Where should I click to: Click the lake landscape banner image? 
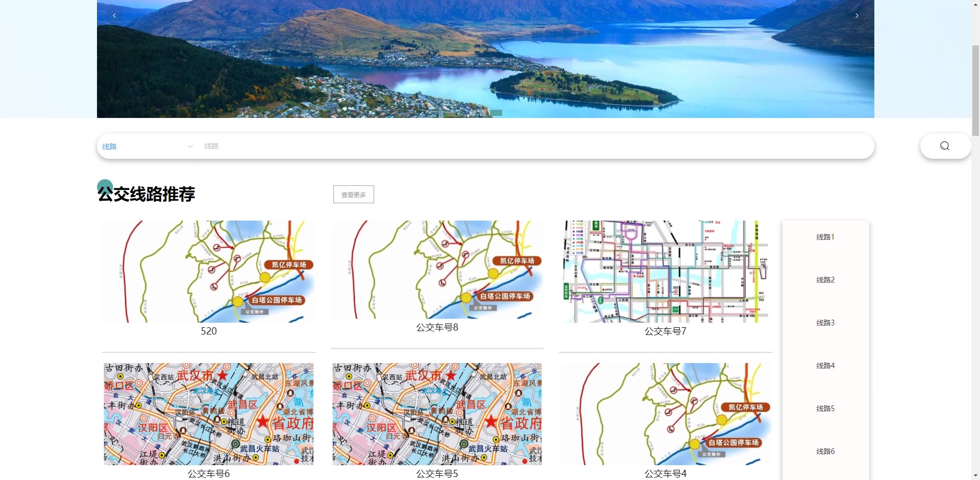[485, 59]
